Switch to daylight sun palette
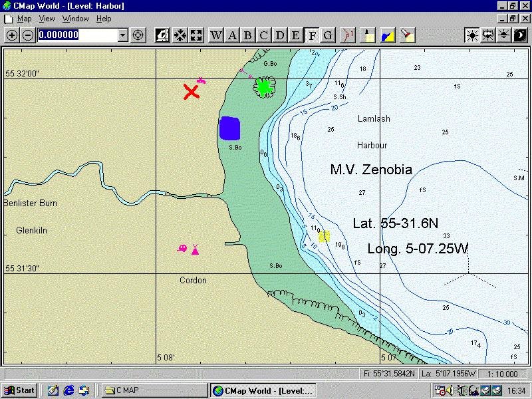This screenshot has height=399, width=532. tap(472, 35)
